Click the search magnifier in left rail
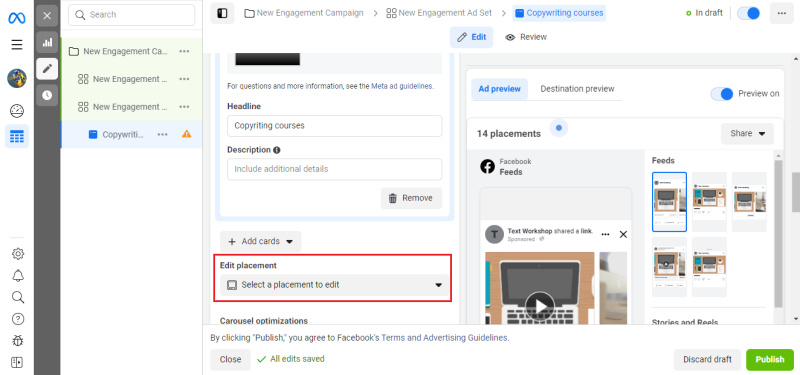Image resolution: width=800 pixels, height=375 pixels. (18, 297)
